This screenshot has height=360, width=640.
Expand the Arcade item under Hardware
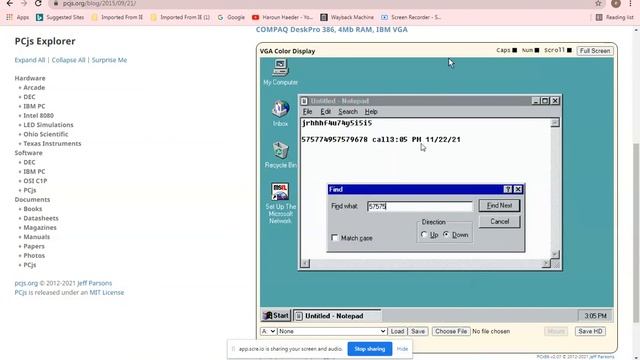click(x=34, y=87)
